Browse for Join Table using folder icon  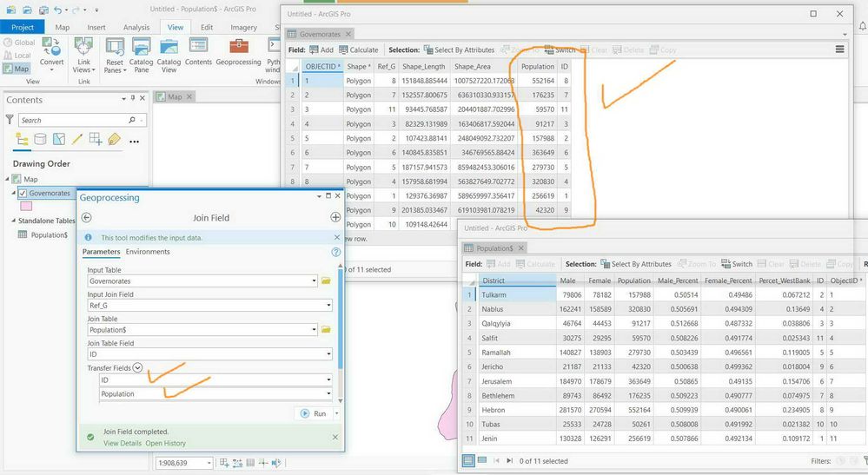click(326, 330)
